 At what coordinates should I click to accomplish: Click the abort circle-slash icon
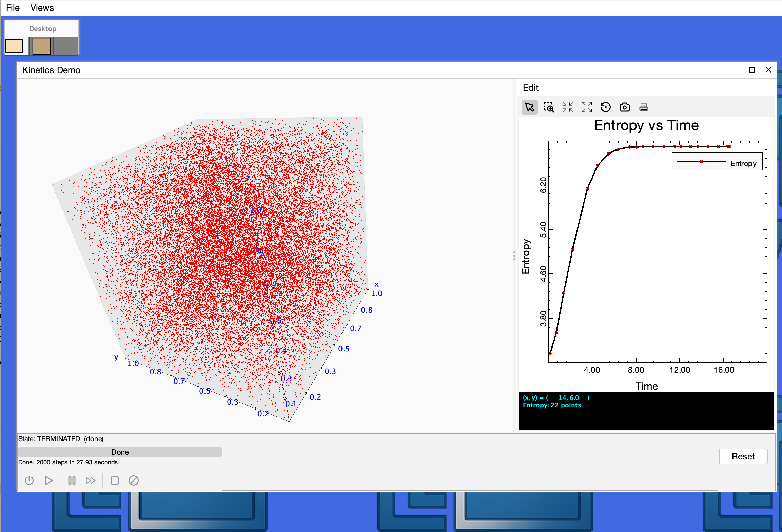click(134, 480)
